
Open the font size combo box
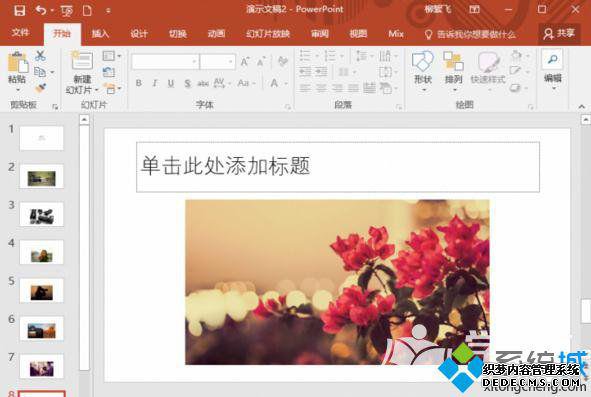pyautogui.click(x=217, y=61)
